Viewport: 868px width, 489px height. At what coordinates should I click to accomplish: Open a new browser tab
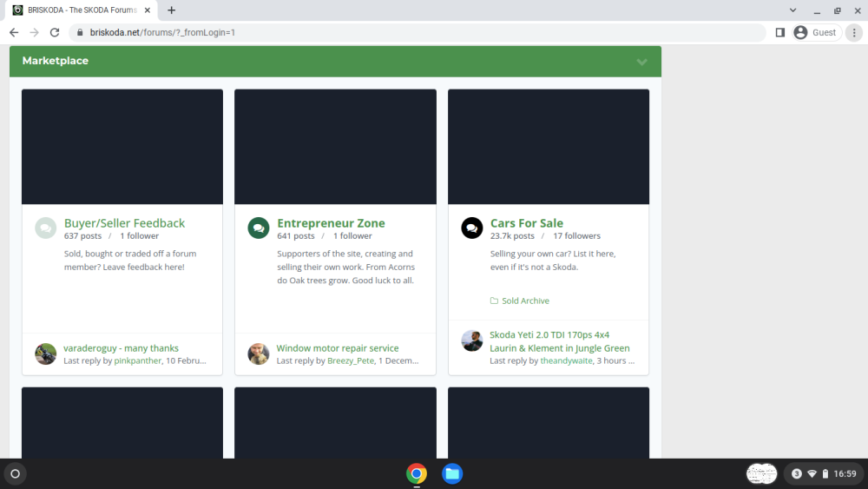point(172,10)
